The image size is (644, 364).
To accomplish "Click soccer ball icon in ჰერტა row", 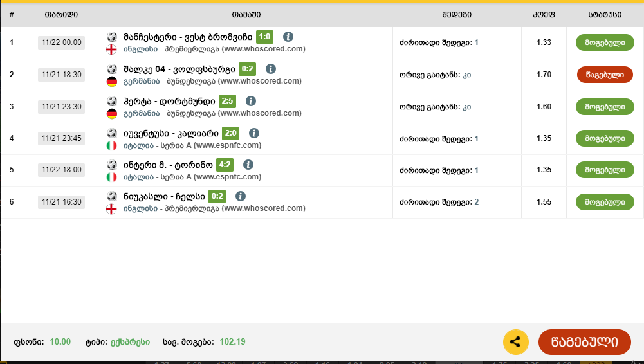I will pyautogui.click(x=112, y=101).
